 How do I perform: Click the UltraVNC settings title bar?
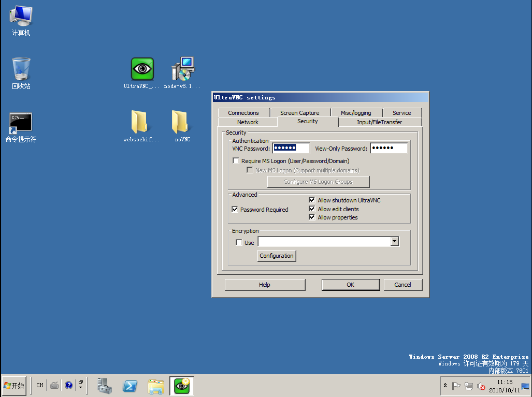(320, 98)
